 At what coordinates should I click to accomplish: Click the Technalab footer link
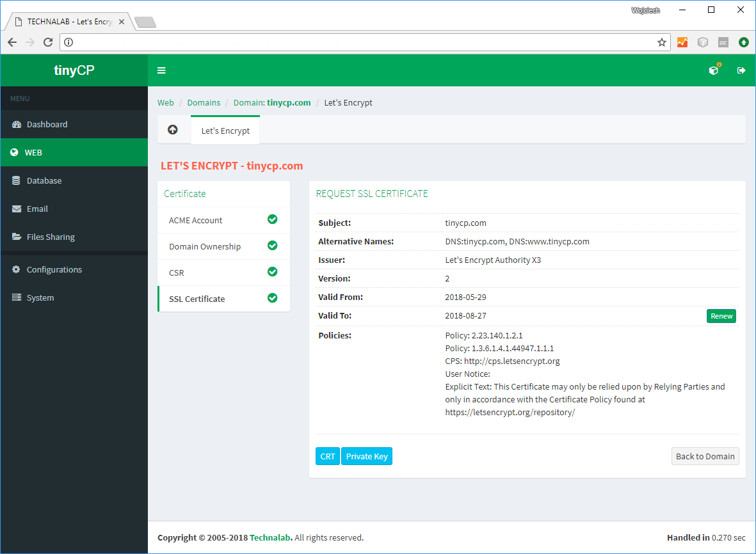tap(271, 537)
